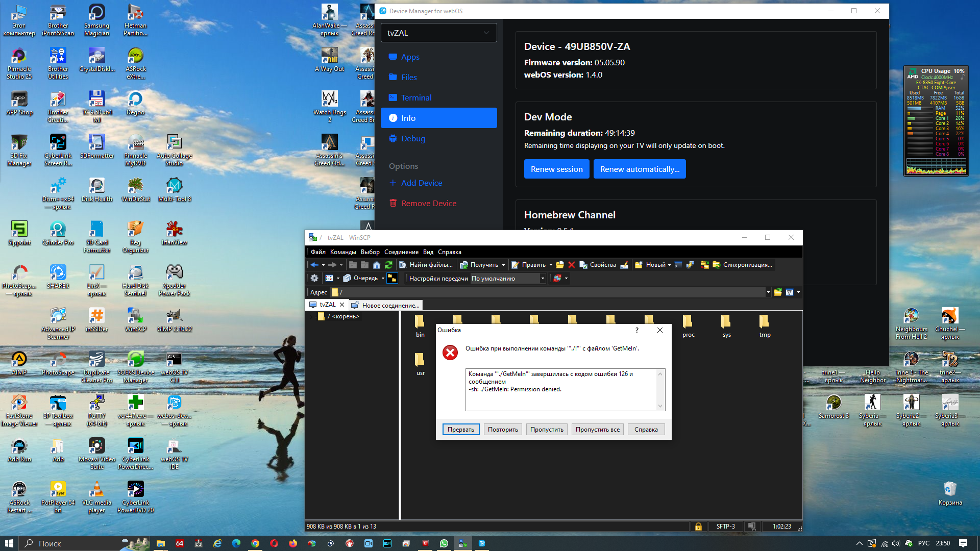The height and width of the screenshot is (551, 980).
Task: Click the Пропустить button in error dialog
Action: (547, 430)
